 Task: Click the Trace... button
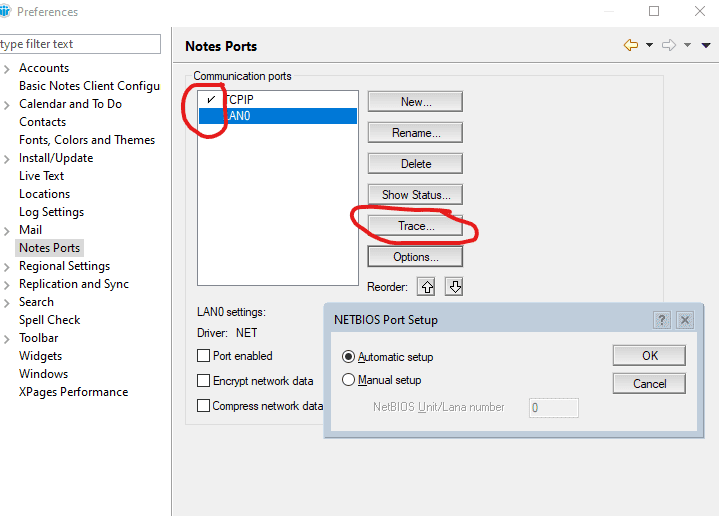point(415,226)
